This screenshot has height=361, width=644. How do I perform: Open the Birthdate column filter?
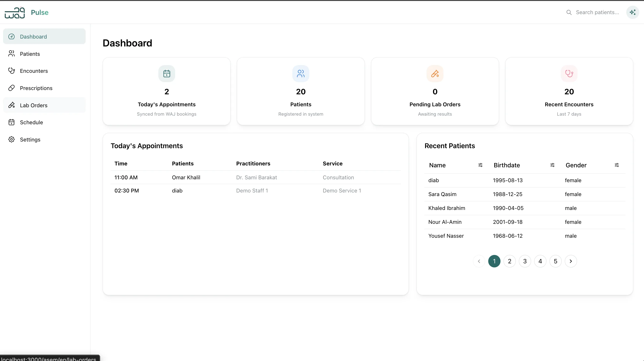pos(553,165)
